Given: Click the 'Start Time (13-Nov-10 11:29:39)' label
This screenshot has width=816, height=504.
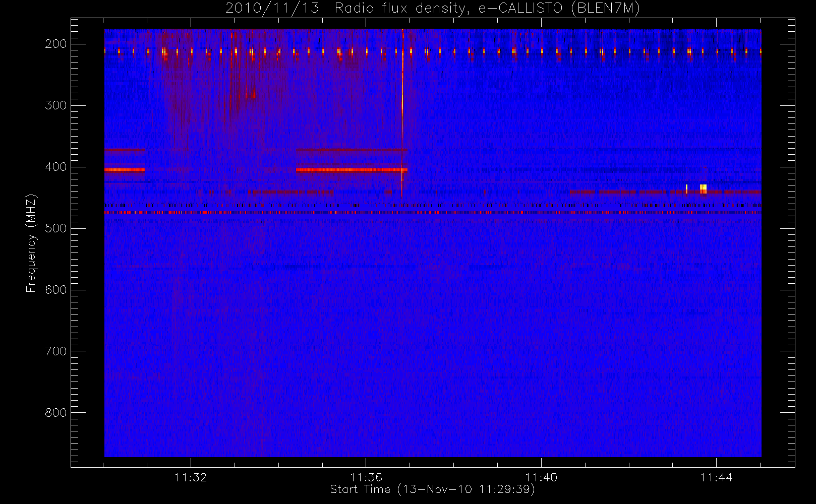Looking at the screenshot, I should point(432,489).
